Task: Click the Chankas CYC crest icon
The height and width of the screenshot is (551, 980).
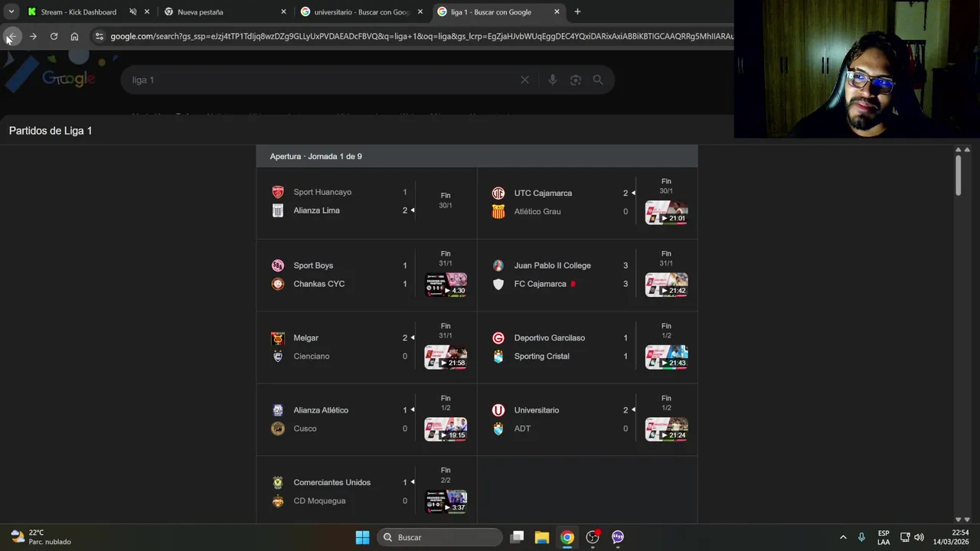Action: click(x=278, y=284)
